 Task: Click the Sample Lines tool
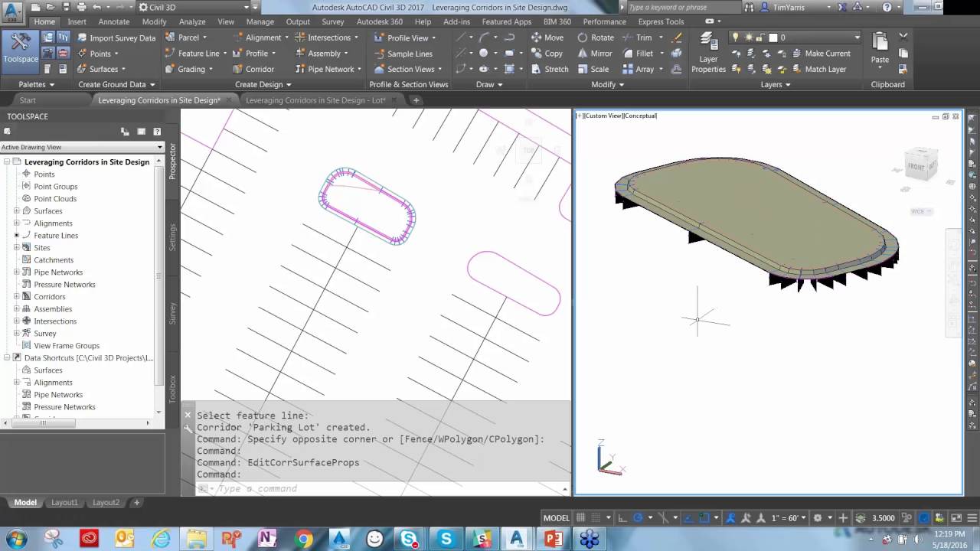[403, 54]
